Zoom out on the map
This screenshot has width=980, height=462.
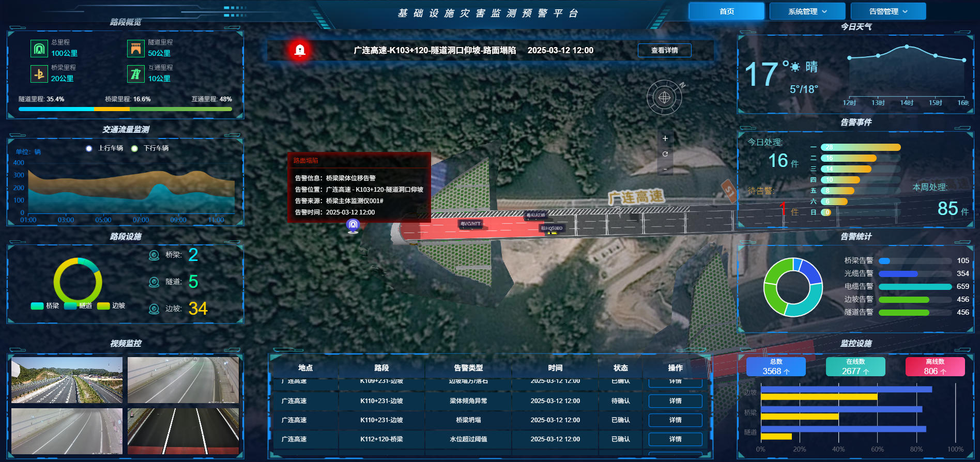[665, 169]
